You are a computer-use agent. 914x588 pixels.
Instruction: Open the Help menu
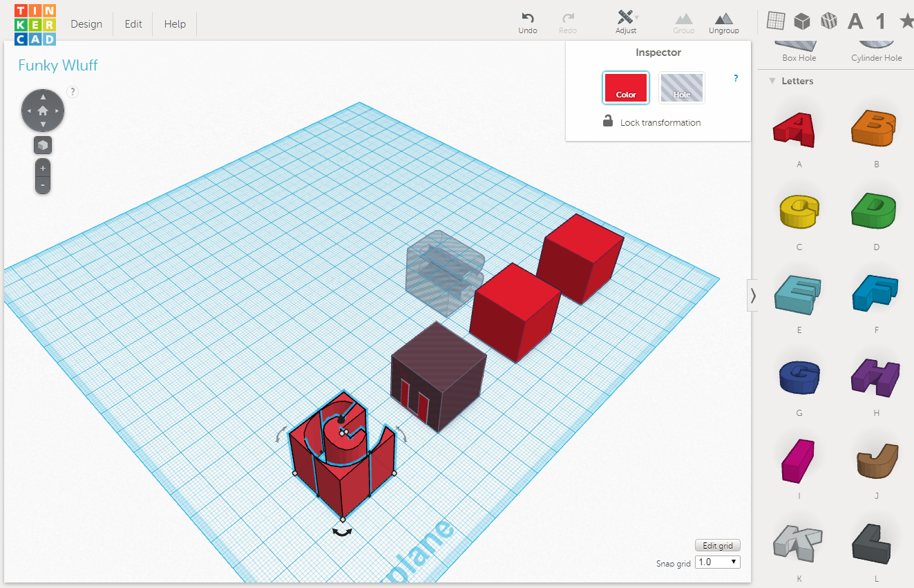[174, 23]
